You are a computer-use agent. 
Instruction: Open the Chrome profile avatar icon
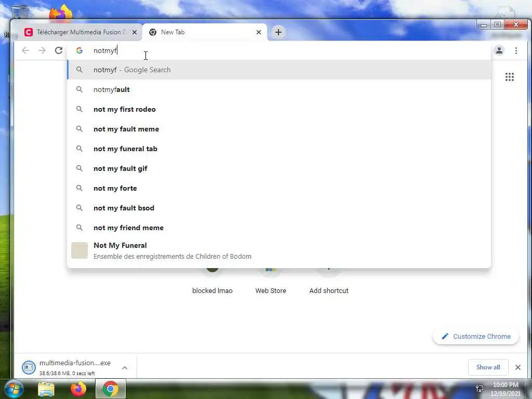click(499, 50)
